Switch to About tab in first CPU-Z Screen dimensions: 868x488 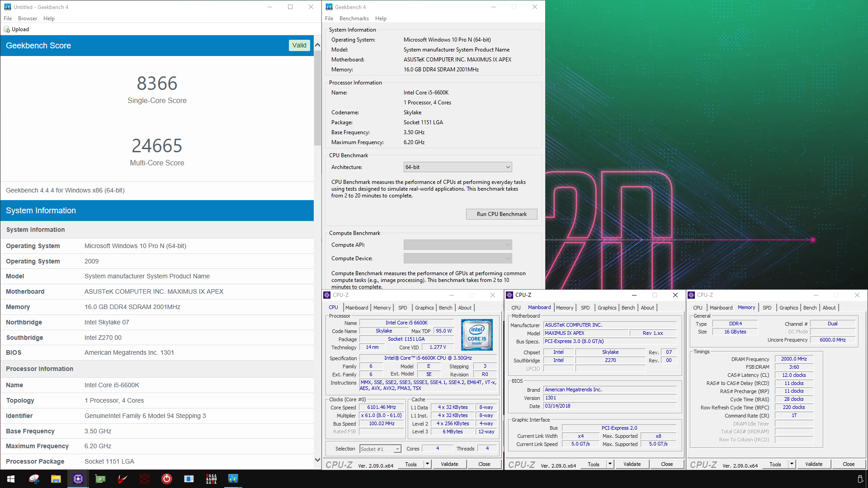tap(465, 308)
